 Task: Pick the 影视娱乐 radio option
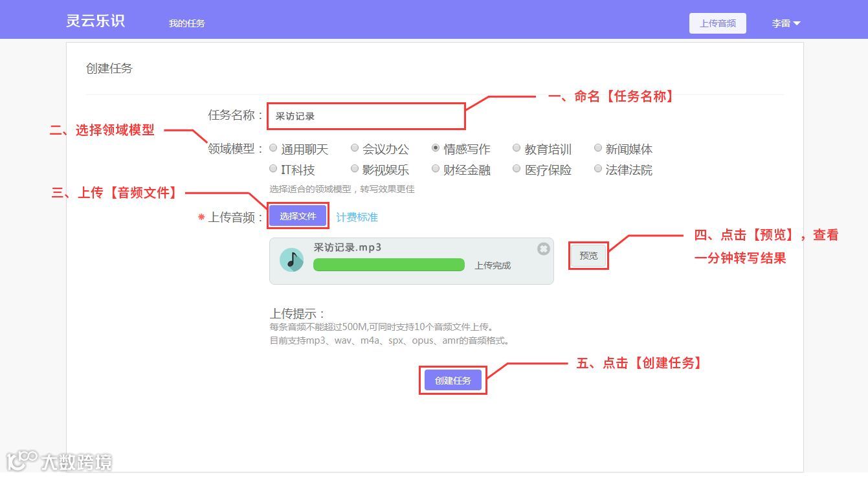(x=355, y=169)
